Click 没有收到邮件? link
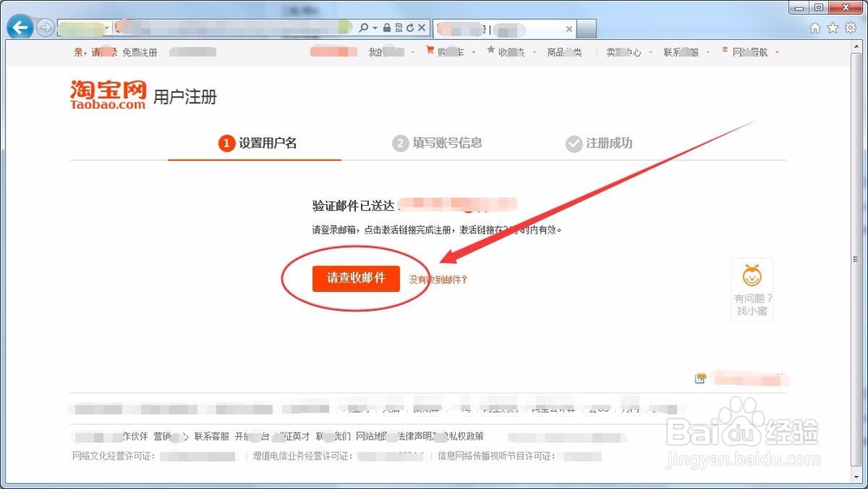The height and width of the screenshot is (489, 868). pyautogui.click(x=437, y=280)
